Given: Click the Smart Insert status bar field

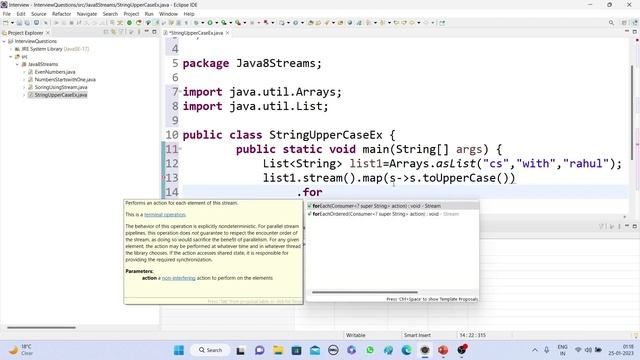Looking at the screenshot, I should click(417, 335).
